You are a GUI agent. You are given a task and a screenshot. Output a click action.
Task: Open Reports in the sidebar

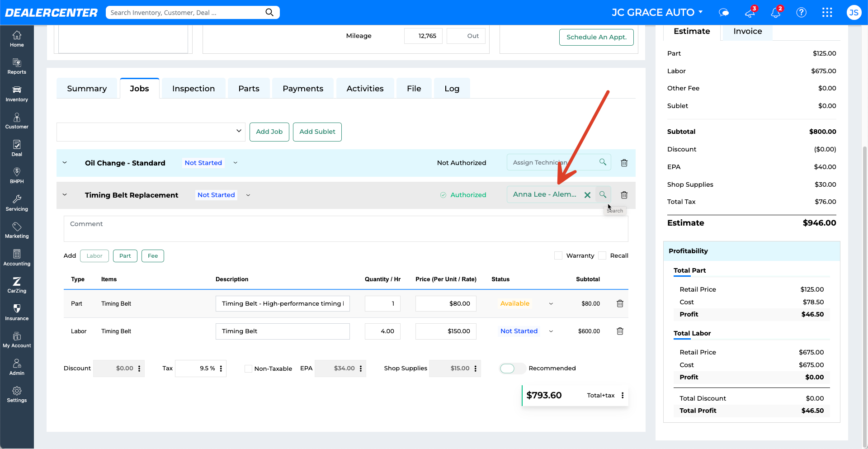pos(17,66)
